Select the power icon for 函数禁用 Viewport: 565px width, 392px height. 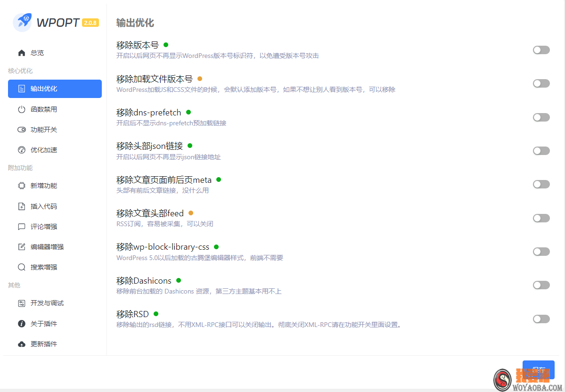pyautogui.click(x=22, y=109)
